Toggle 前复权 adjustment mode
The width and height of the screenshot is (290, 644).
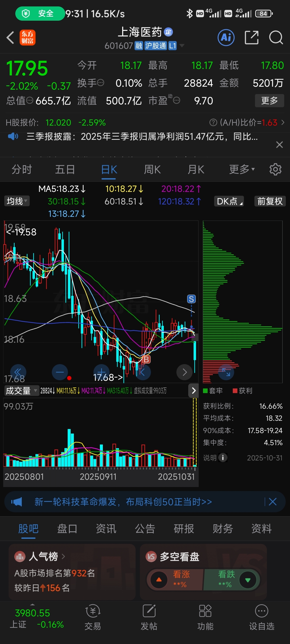pyautogui.click(x=270, y=201)
